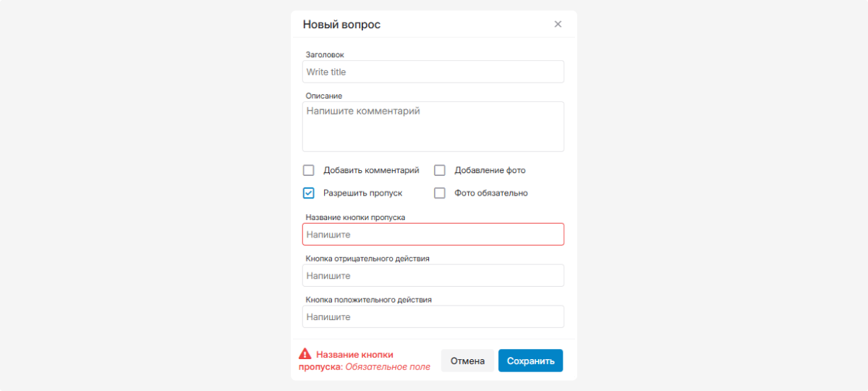The image size is (868, 391).
Task: Save the question with Сохранить
Action: [x=531, y=361]
